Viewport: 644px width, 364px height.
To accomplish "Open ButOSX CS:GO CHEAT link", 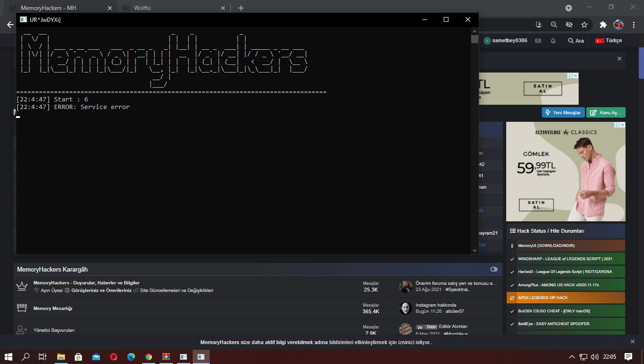I will (554, 311).
